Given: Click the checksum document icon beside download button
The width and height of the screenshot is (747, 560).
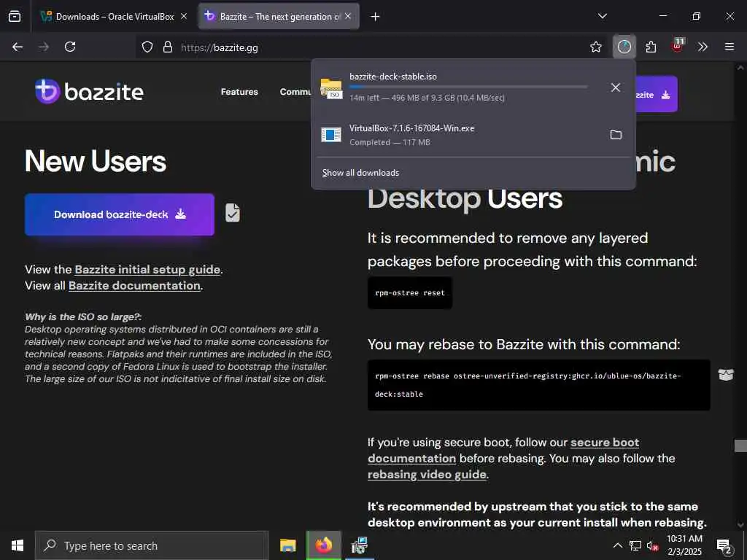Looking at the screenshot, I should pos(233,213).
